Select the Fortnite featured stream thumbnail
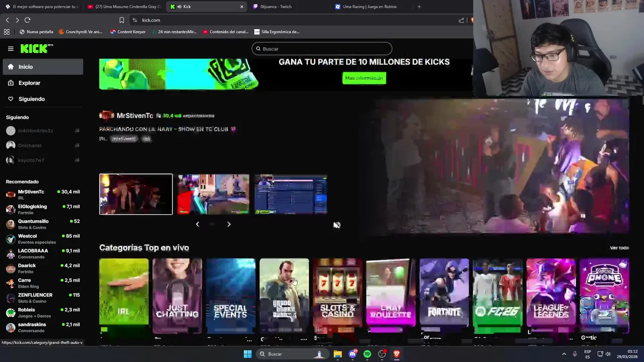Viewport: 644px width, 362px height. tap(213, 194)
